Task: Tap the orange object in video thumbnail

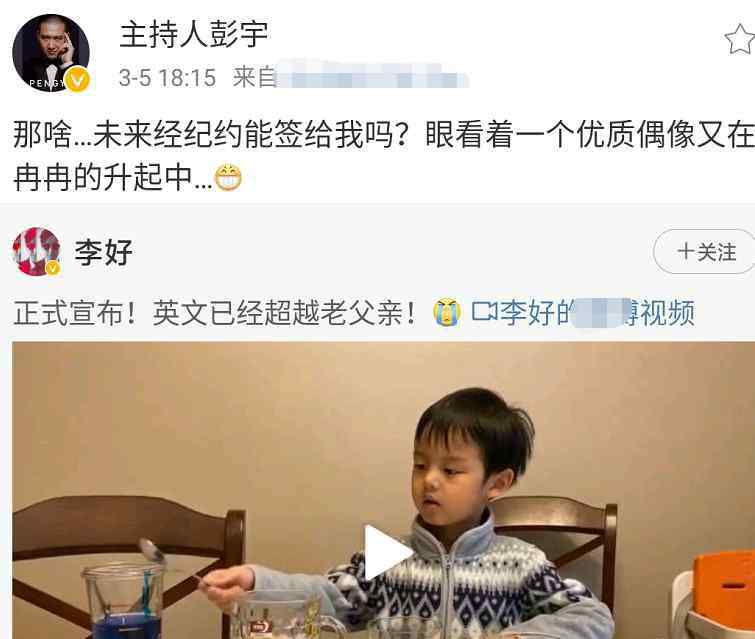Action: (724, 590)
